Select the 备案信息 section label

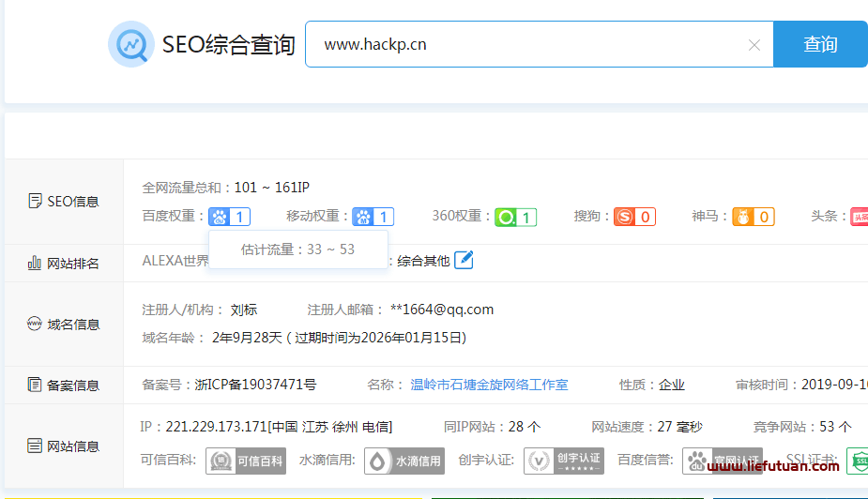tap(64, 386)
